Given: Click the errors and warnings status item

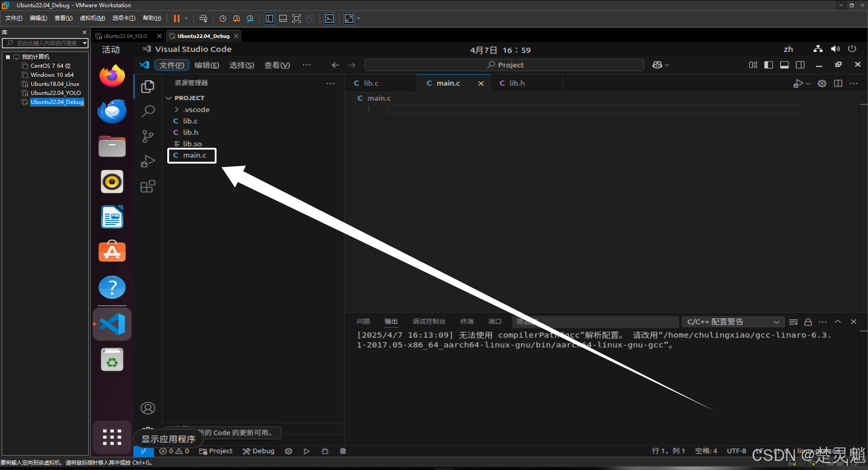Looking at the screenshot, I should pos(175,451).
